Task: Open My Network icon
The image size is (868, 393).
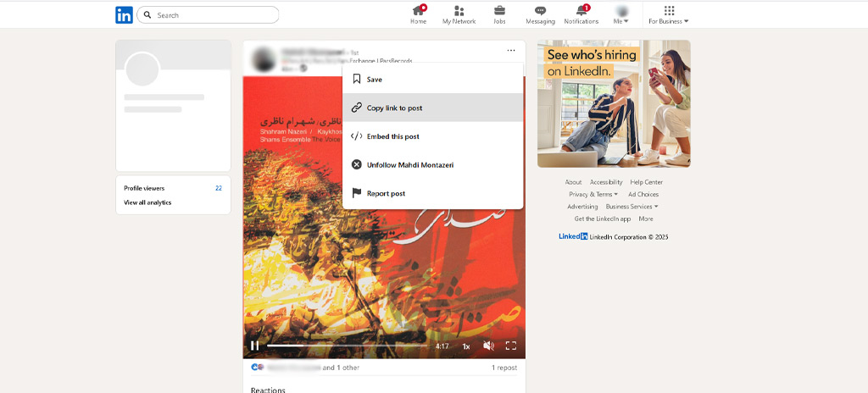Action: tap(459, 11)
